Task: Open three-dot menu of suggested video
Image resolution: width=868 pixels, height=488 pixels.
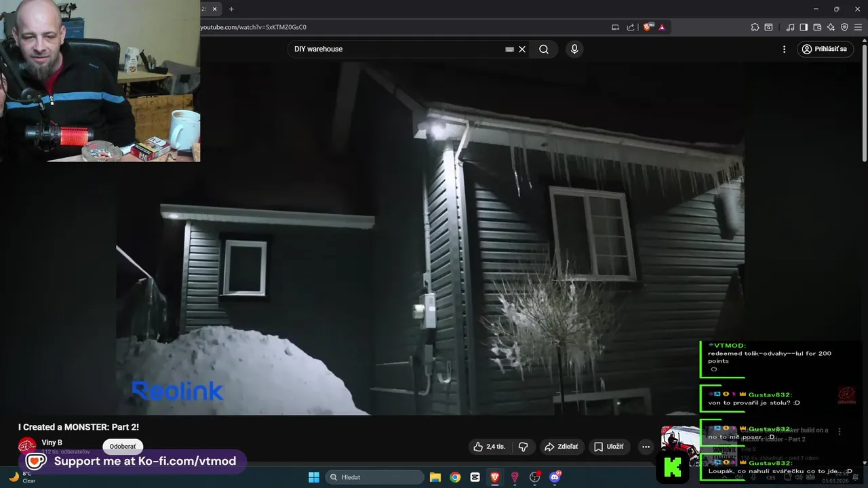Action: 839,432
